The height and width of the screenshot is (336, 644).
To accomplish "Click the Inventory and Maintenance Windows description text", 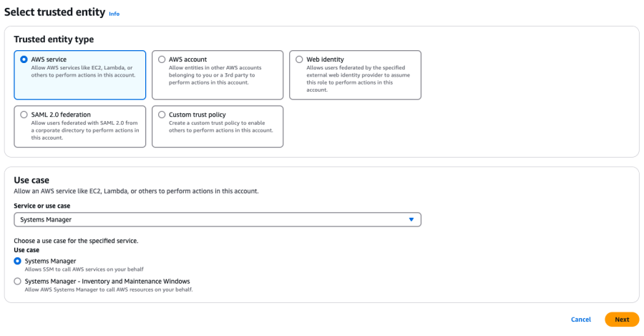I will 109,289.
